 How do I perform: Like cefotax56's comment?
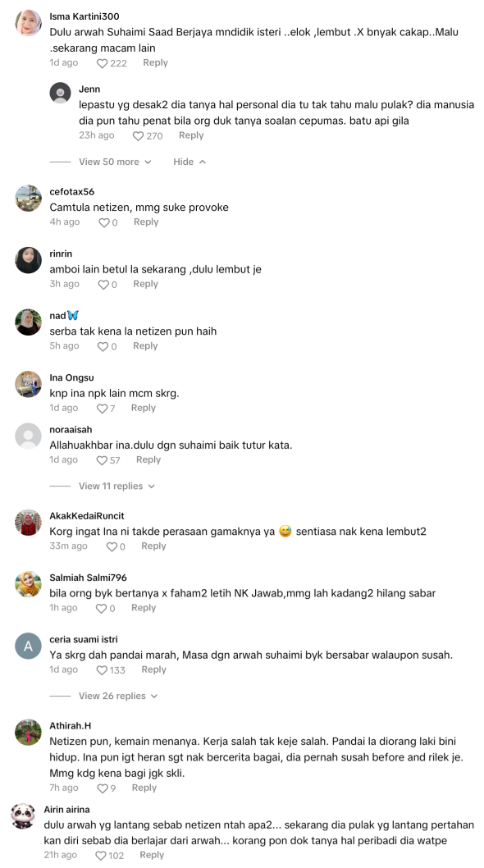click(103, 222)
